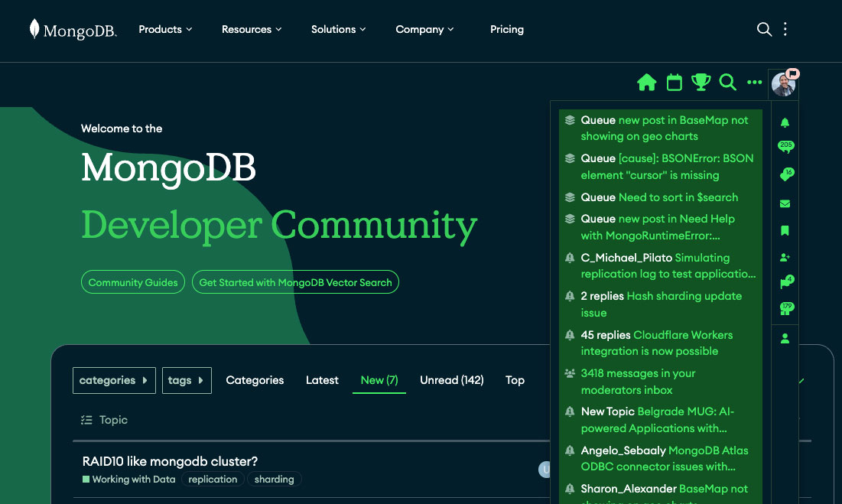Open Queue notification about BaseMap geo charts
The height and width of the screenshot is (504, 842).
click(x=661, y=128)
